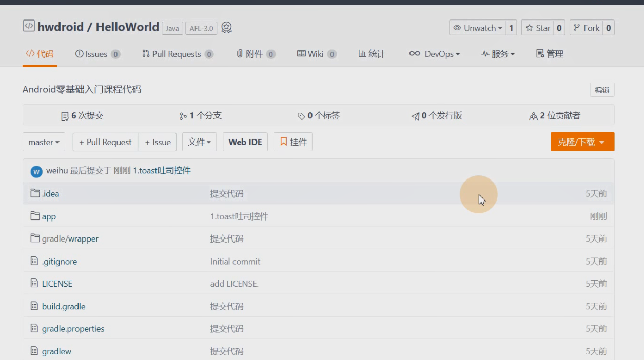
Task: Switch to the Pull Requests tab
Action: click(x=178, y=54)
